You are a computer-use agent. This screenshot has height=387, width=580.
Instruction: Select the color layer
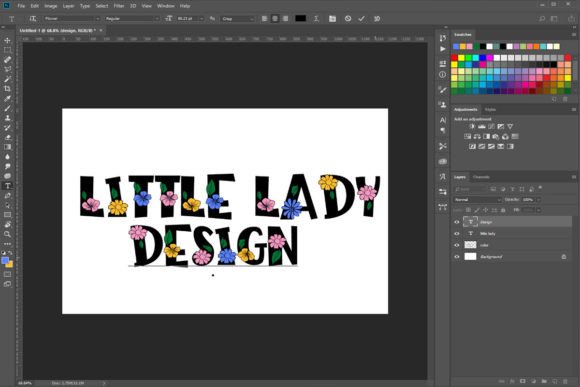coord(513,245)
